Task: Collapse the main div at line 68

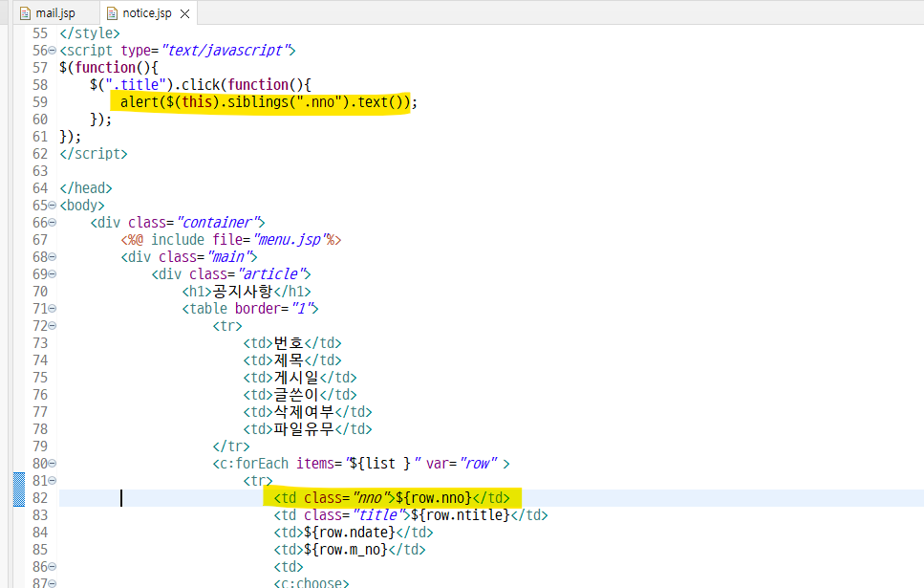Action: pos(52,257)
